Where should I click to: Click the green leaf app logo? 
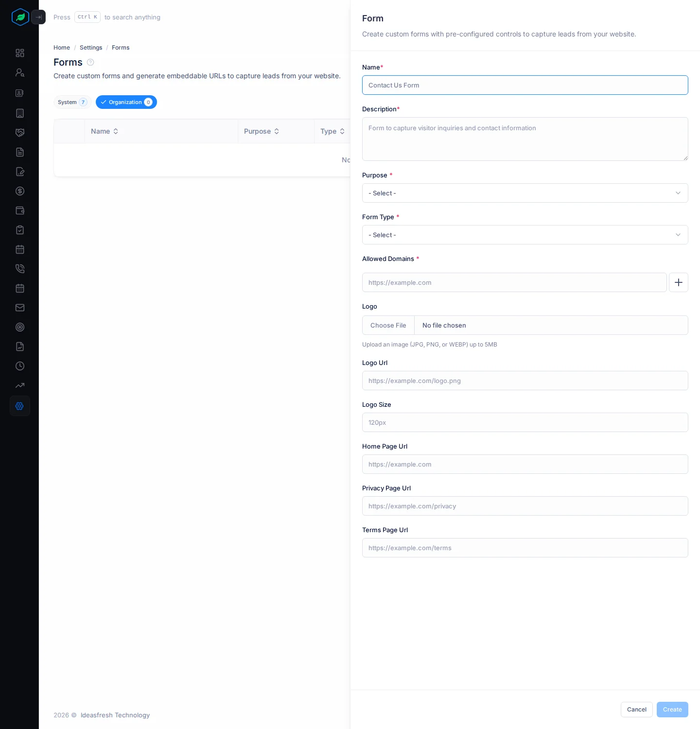[20, 17]
